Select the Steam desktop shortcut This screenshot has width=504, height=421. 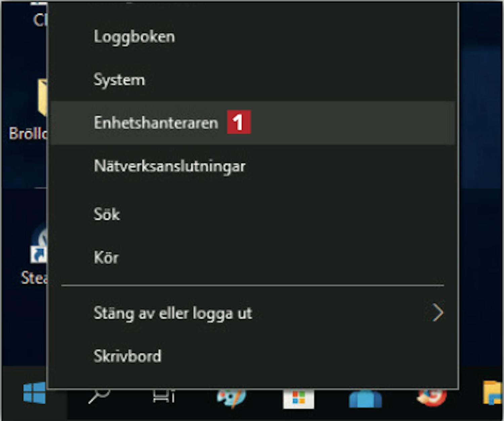[38, 255]
